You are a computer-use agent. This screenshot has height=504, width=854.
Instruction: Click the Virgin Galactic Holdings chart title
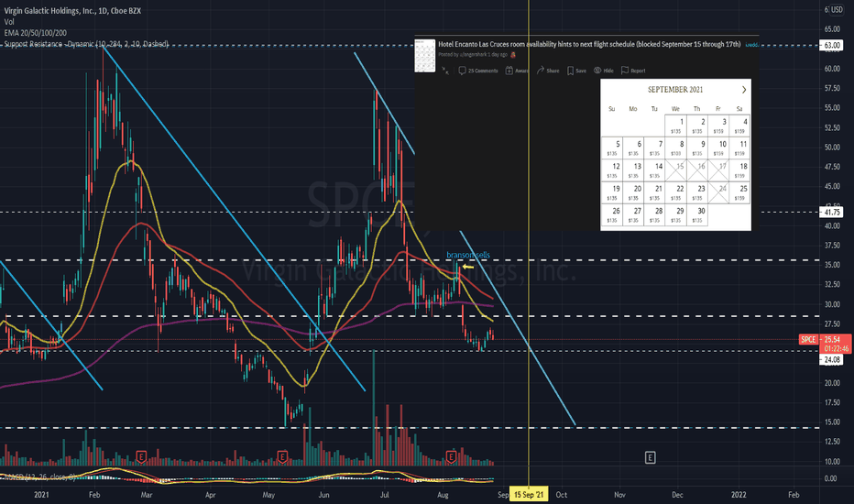[x=72, y=10]
